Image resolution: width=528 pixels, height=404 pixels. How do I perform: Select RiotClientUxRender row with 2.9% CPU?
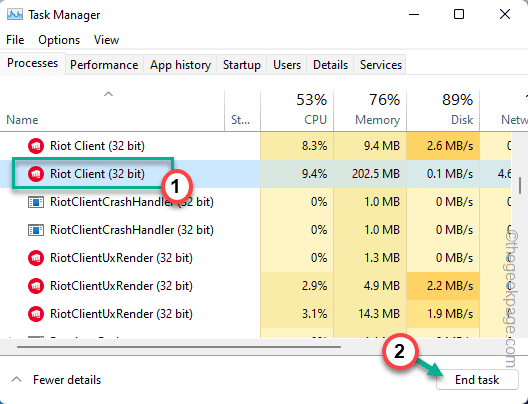tap(256, 286)
